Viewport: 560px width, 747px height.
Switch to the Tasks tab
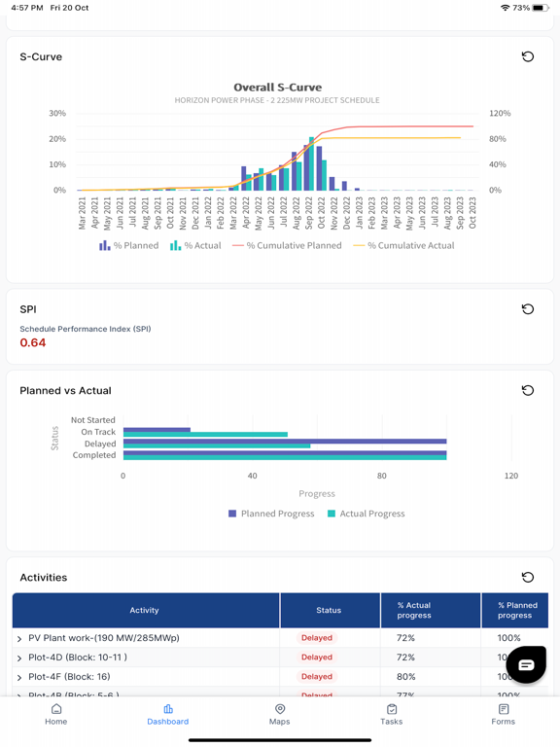pos(392,715)
